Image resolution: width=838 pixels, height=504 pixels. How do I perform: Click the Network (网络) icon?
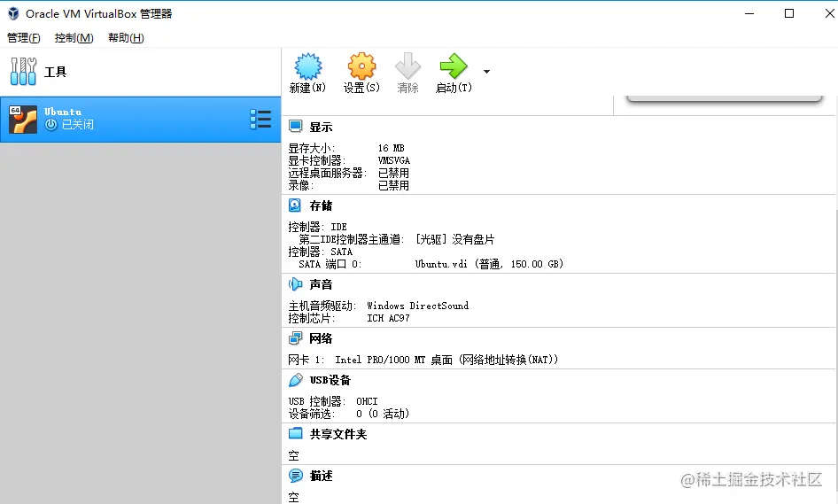(x=295, y=337)
